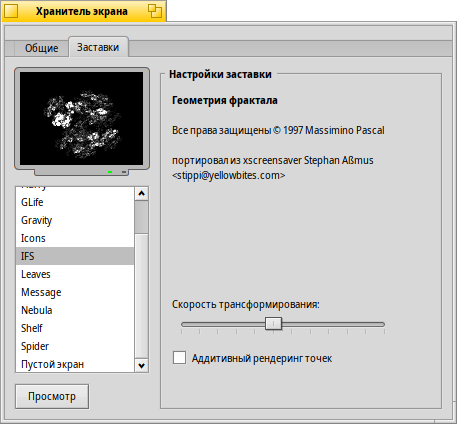Select Shelf screensaver
457x424 pixels.
75,328
